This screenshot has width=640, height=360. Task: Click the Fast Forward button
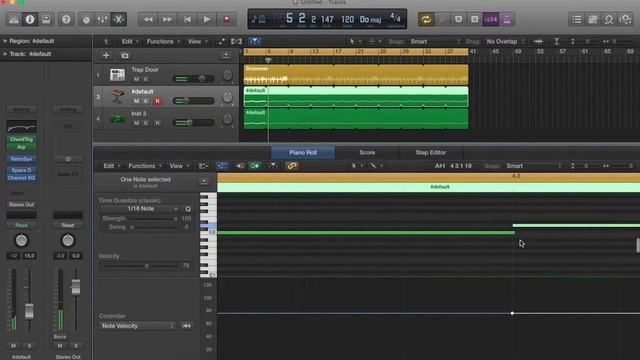167,19
